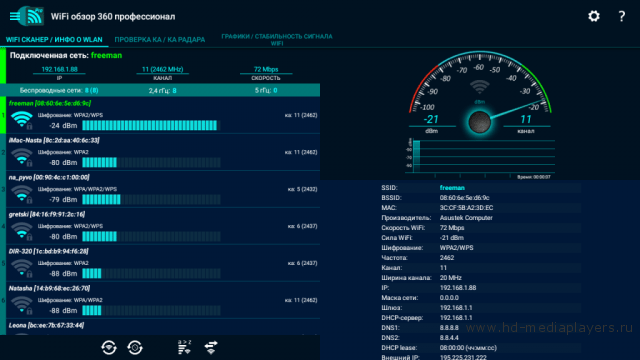Click Шлюз value 192.168.1.1
Screen dimensions: 640x360
click(x=456, y=308)
